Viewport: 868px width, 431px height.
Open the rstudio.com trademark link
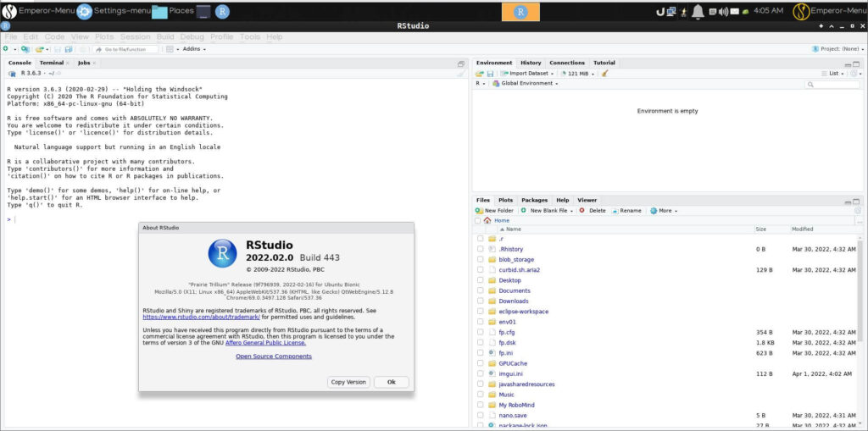click(x=202, y=318)
